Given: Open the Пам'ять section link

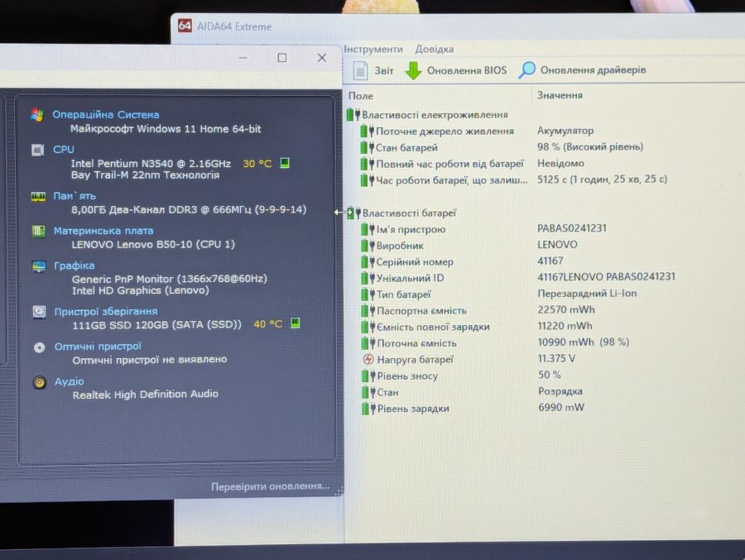Looking at the screenshot, I should coord(74,196).
